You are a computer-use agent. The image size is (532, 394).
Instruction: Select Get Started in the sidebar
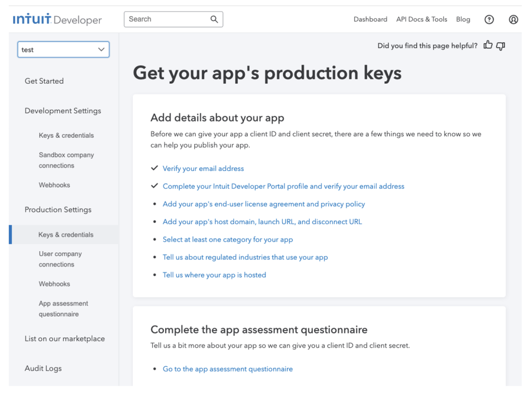point(44,81)
